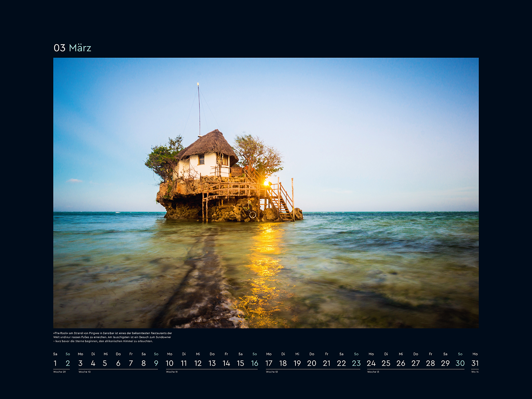Click the "03 März" month heading

(72, 48)
